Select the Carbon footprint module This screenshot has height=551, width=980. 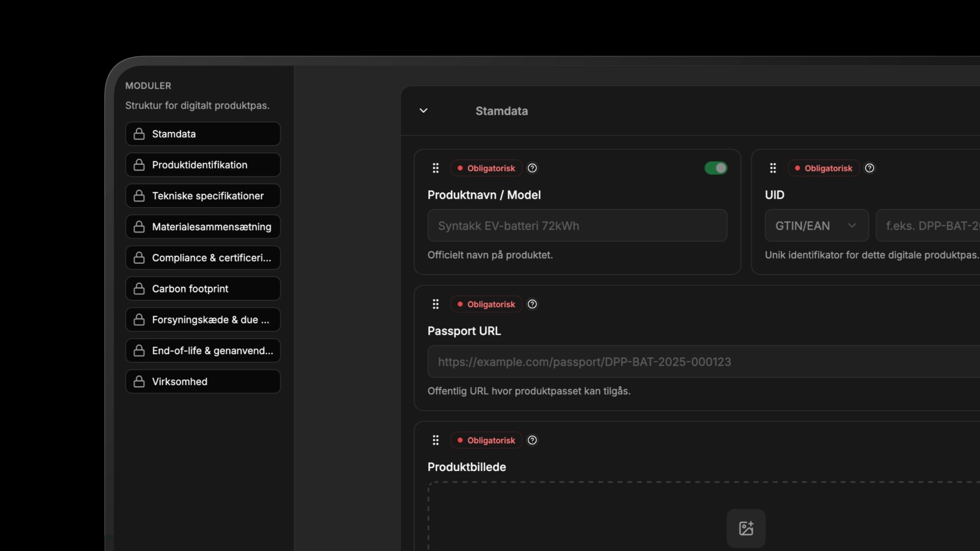[203, 289]
